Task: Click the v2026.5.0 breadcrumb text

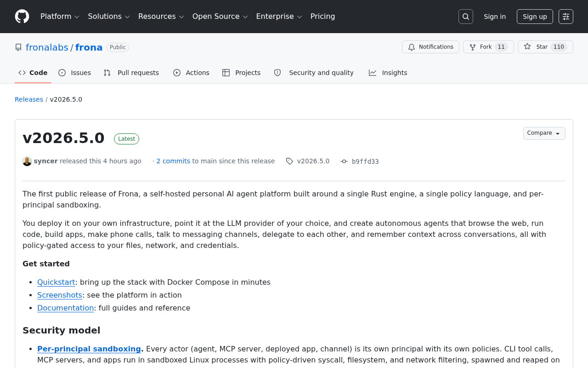Action: [66, 99]
